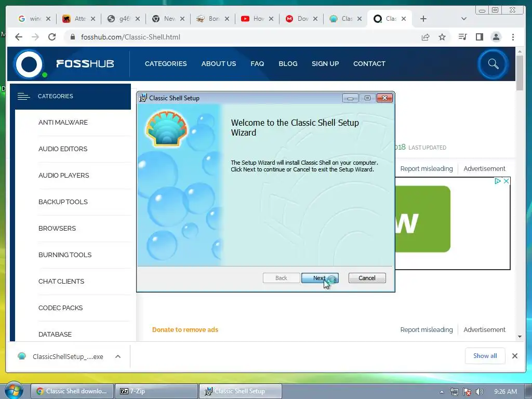Expand ClassicShellSetup download options chevron
Screen dimensions: 532x399
pos(118,356)
